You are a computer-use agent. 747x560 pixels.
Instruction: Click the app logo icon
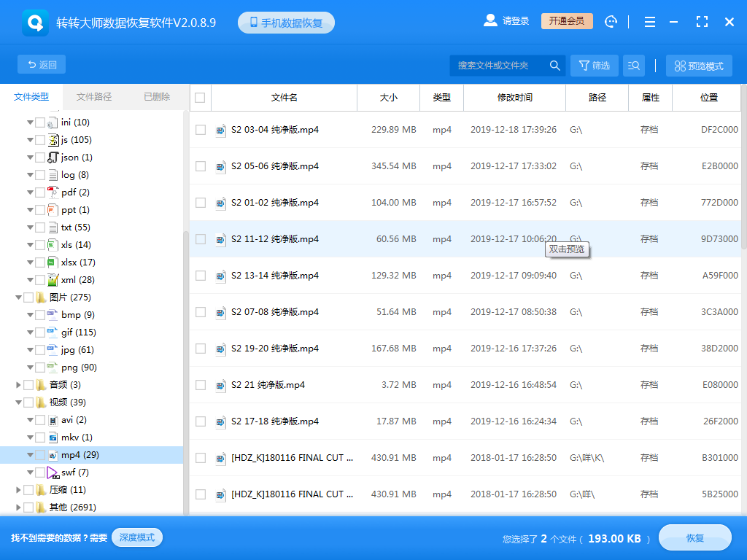coord(35,23)
